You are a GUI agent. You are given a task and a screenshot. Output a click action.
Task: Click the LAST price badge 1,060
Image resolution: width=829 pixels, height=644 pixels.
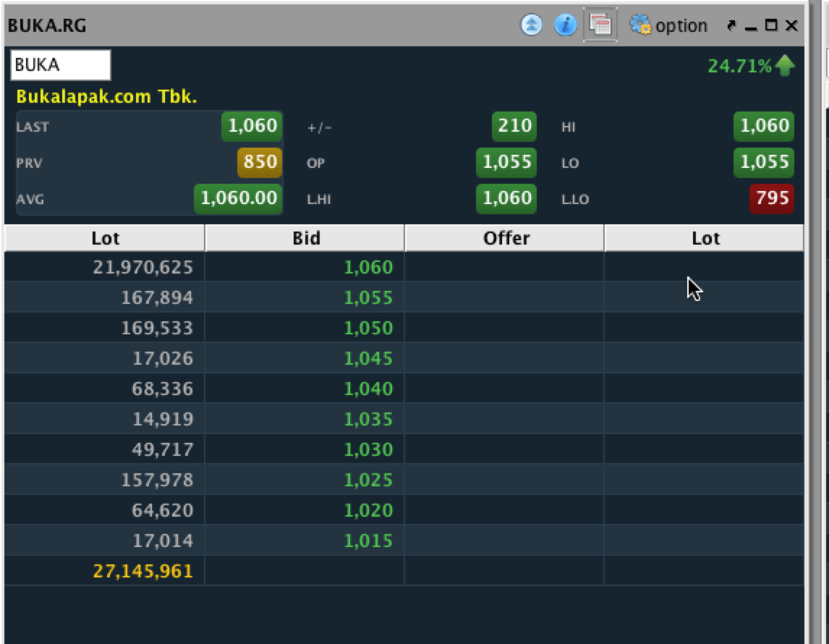pyautogui.click(x=252, y=127)
